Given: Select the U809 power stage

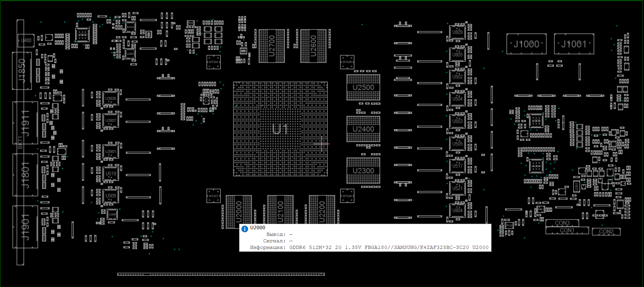Looking at the screenshot, I should coord(457,32).
